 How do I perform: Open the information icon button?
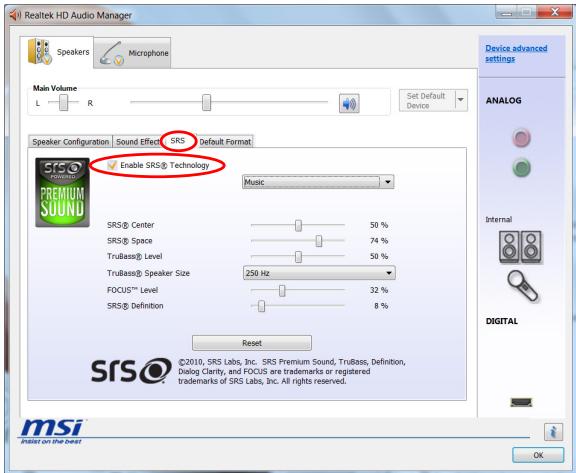click(553, 432)
